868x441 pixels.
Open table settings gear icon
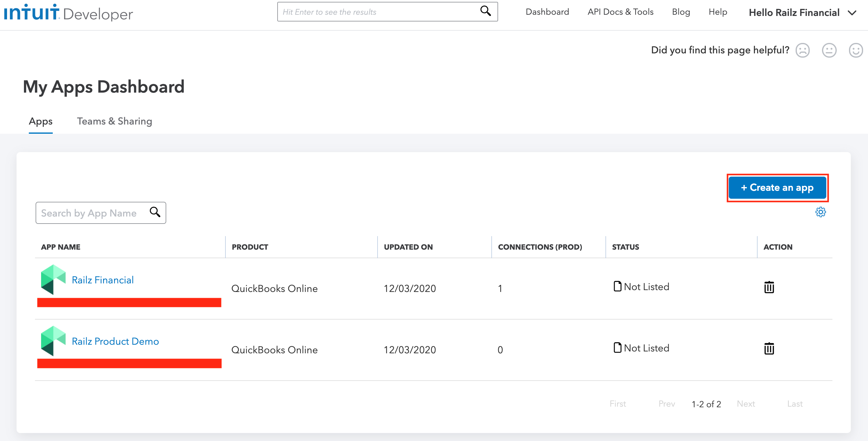820,212
